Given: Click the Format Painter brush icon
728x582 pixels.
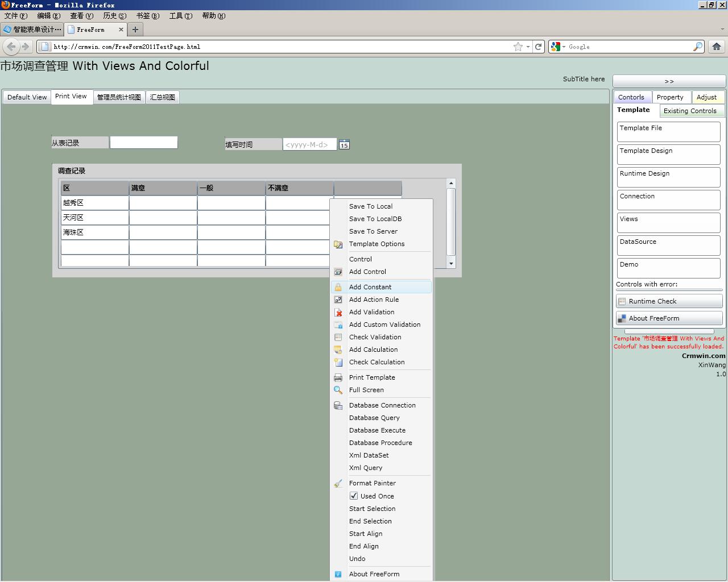Looking at the screenshot, I should coord(338,484).
